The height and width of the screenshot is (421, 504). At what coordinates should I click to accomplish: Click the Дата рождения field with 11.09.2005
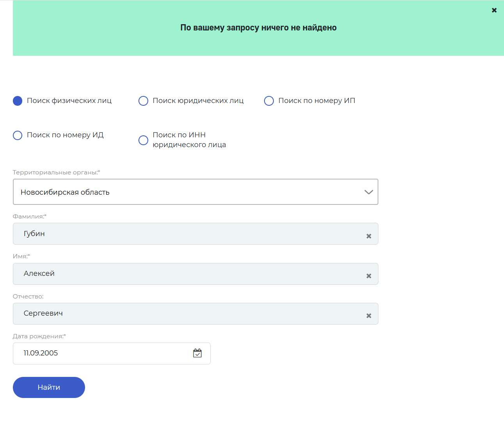point(112,353)
